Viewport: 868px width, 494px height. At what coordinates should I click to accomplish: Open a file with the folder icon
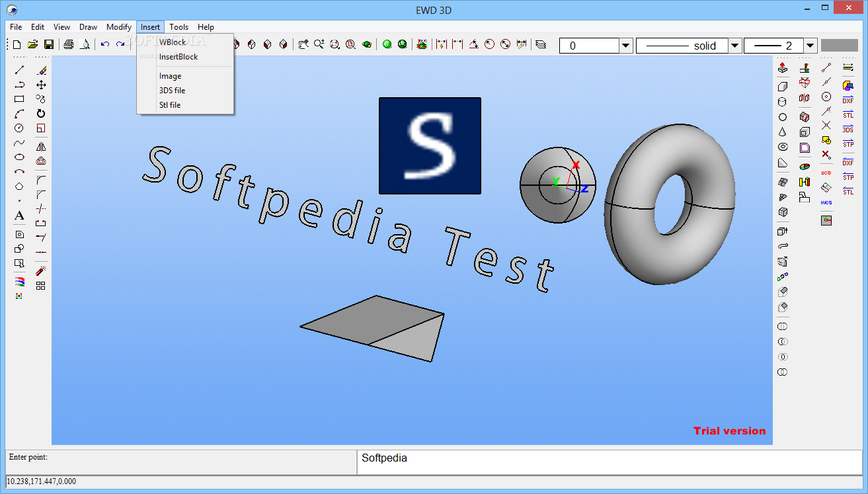pos(32,44)
